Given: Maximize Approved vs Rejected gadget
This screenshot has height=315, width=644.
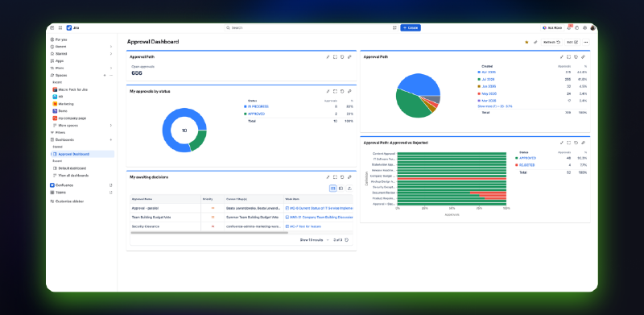Looking at the screenshot, I should coord(569,143).
